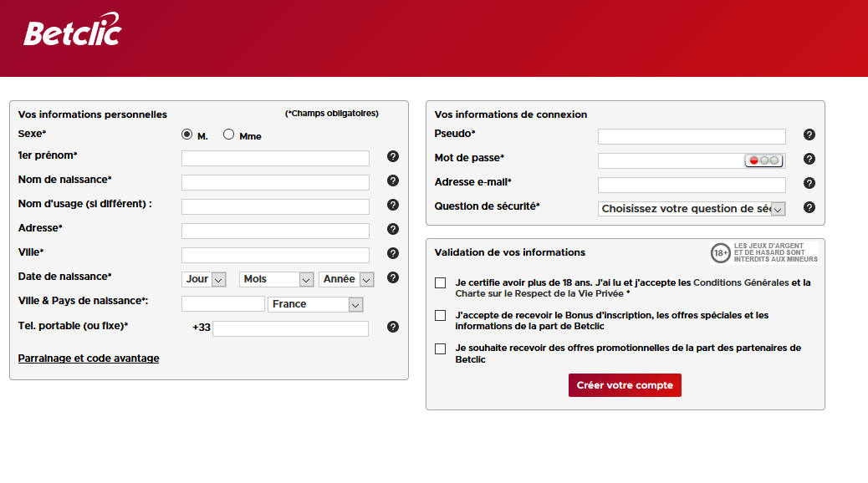868x483 pixels.
Task: Open the Mois birth month dropdown
Action: [x=276, y=279]
